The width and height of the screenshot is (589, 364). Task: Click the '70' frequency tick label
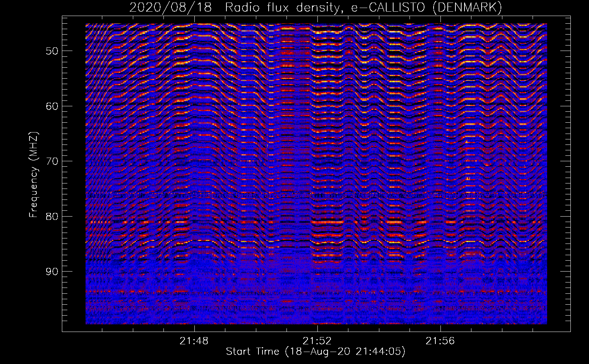[52, 161]
